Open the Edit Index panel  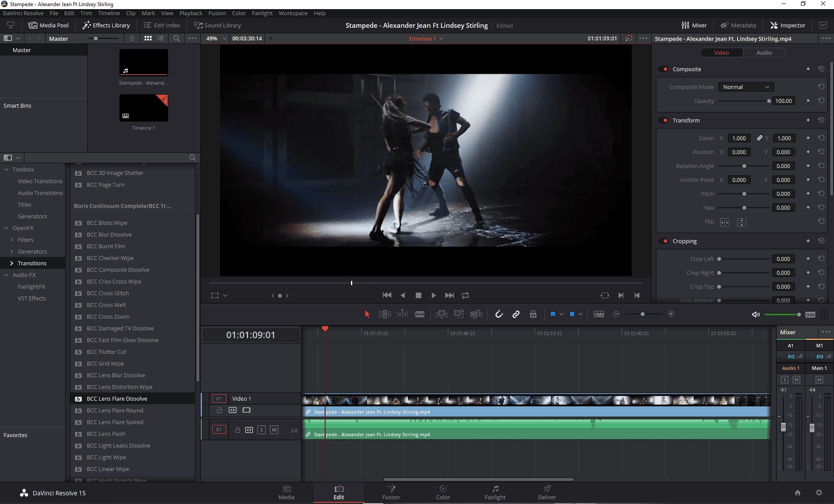pyautogui.click(x=162, y=25)
